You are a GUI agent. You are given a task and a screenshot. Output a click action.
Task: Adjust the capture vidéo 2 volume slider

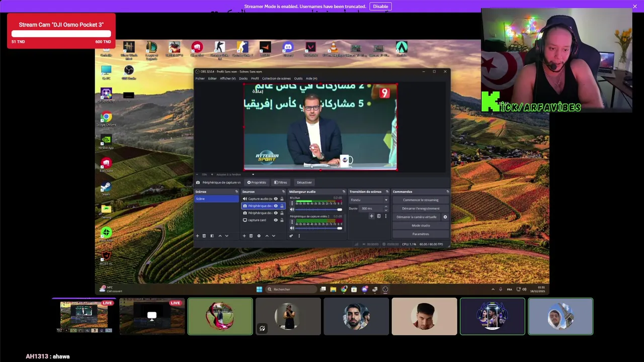click(319, 228)
